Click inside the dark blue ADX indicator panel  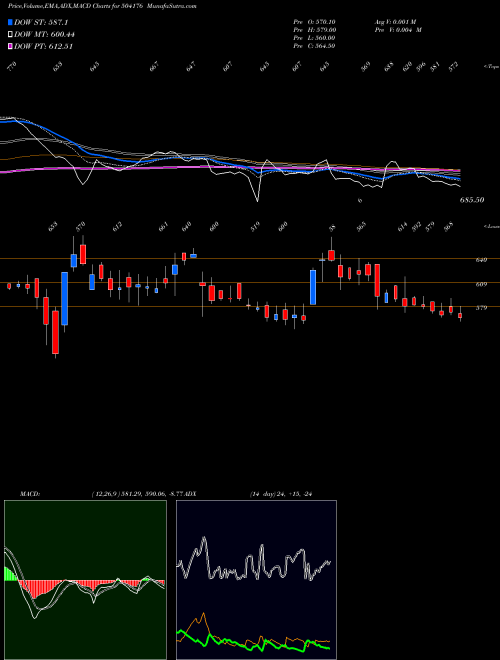(256, 580)
